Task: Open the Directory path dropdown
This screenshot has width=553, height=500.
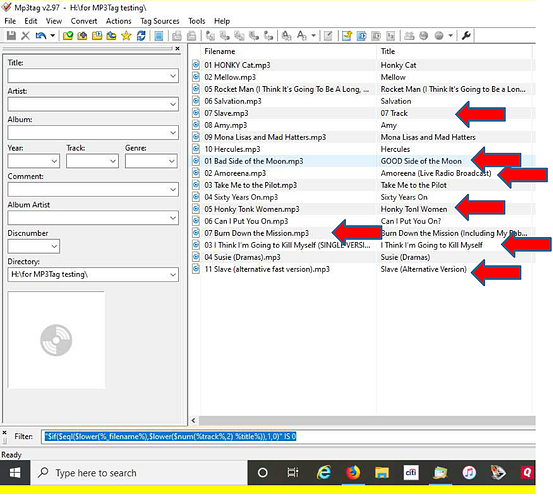Action: point(173,275)
